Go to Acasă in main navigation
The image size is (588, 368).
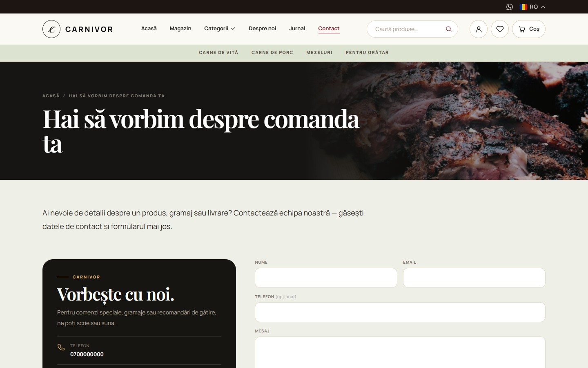pos(149,29)
